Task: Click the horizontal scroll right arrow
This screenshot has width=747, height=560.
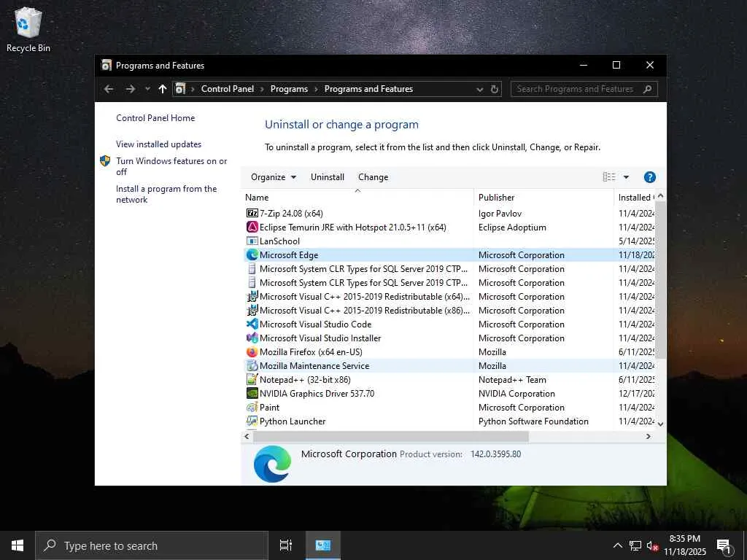Action: pyautogui.click(x=648, y=436)
